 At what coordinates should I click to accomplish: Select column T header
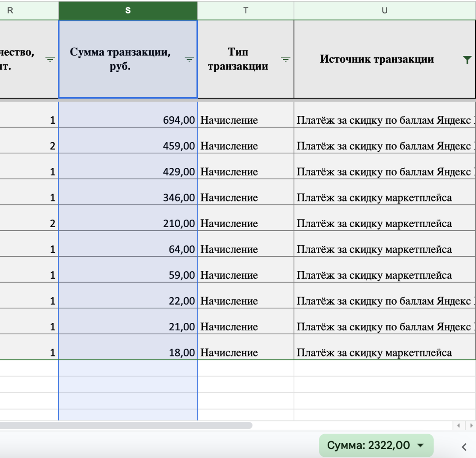click(246, 11)
